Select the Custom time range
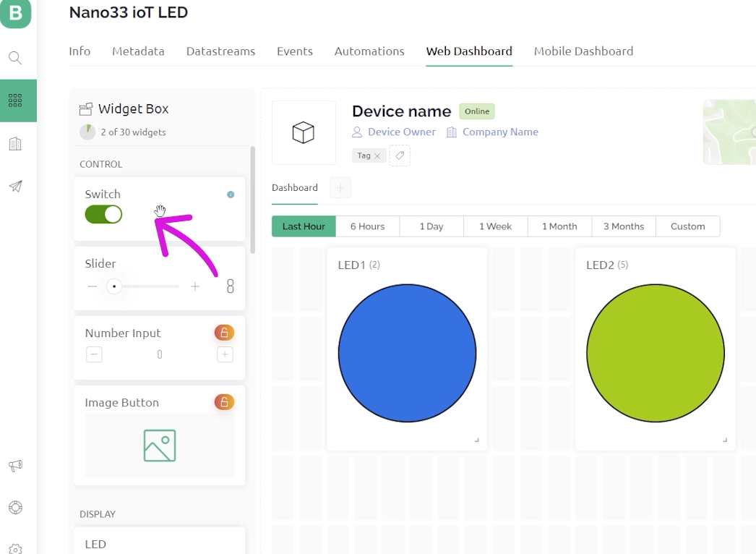Screen dimensions: 756x554 (688, 226)
